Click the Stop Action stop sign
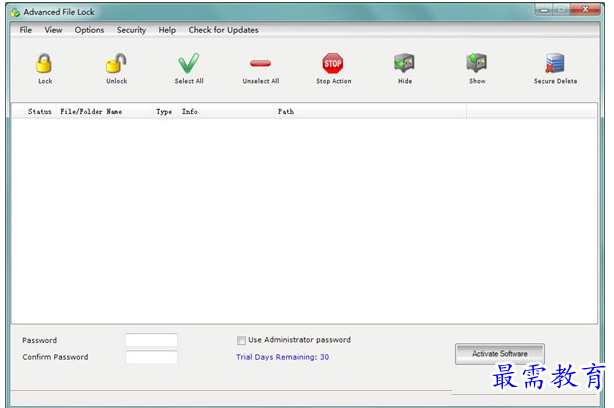Screen dimensions: 614x408 (x=333, y=63)
